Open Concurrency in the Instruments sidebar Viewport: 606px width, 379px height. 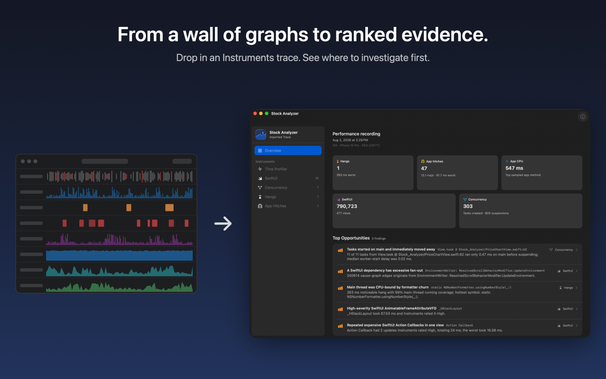[288, 187]
